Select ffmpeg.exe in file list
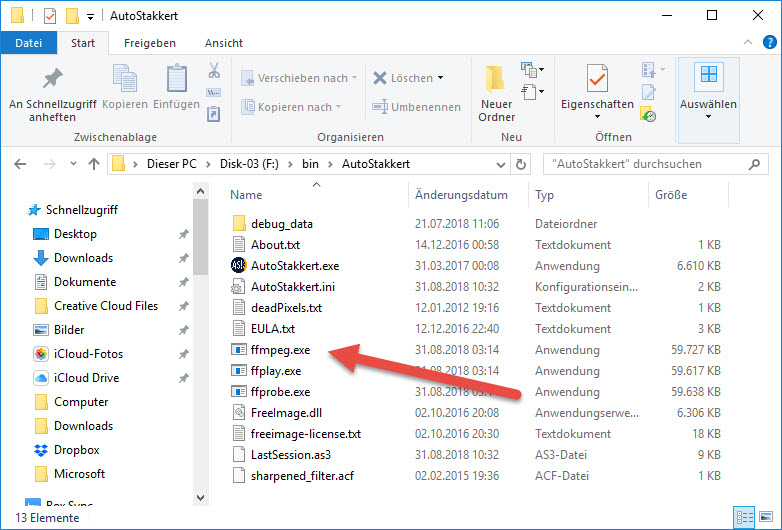The image size is (782, 530). (279, 350)
